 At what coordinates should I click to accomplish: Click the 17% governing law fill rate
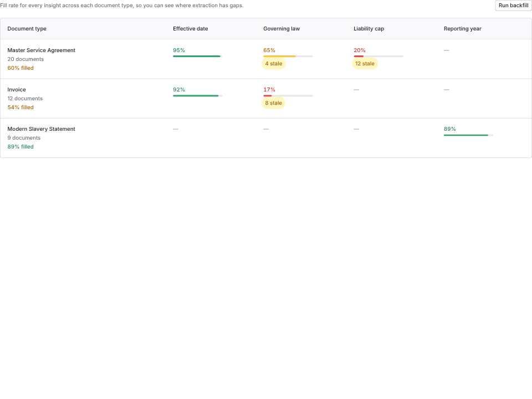tap(269, 90)
